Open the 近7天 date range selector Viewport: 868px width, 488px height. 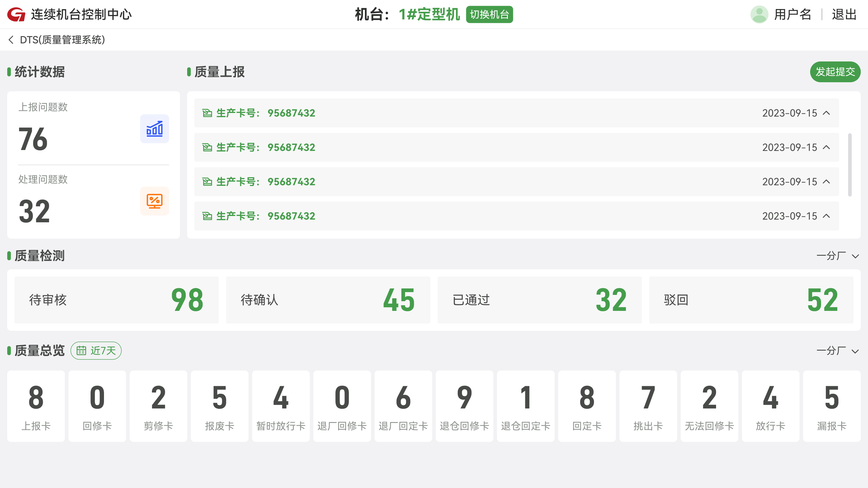[96, 351]
